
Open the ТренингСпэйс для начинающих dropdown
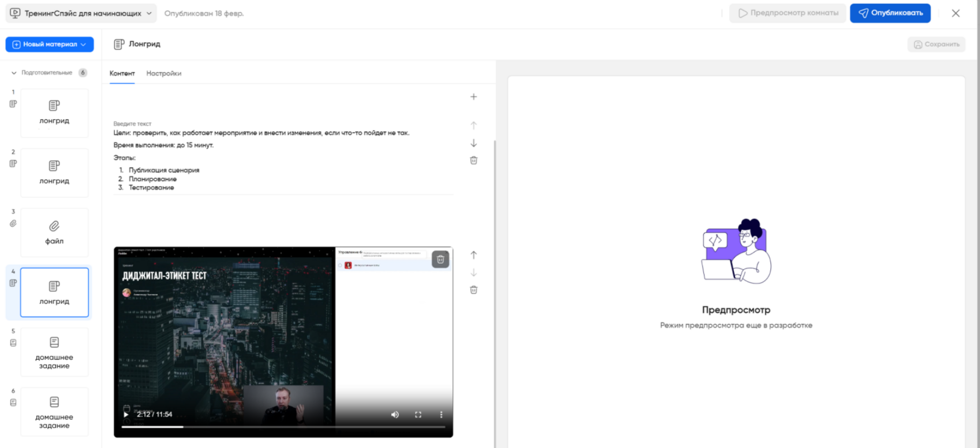pyautogui.click(x=81, y=13)
